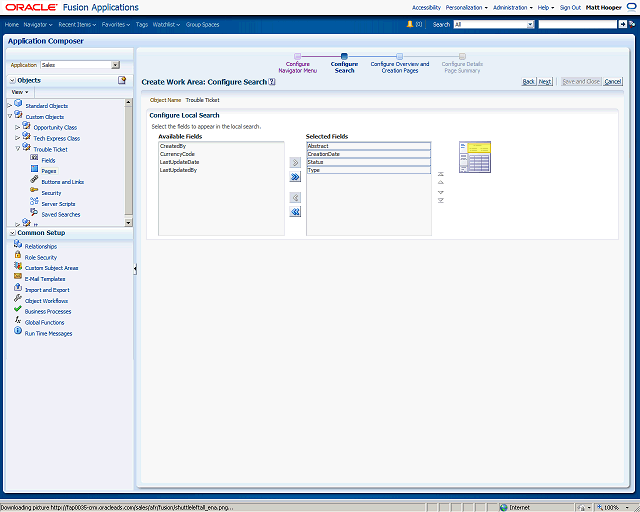Go to Configure Navigator Menu step
640x512 pixels.
click(x=298, y=64)
